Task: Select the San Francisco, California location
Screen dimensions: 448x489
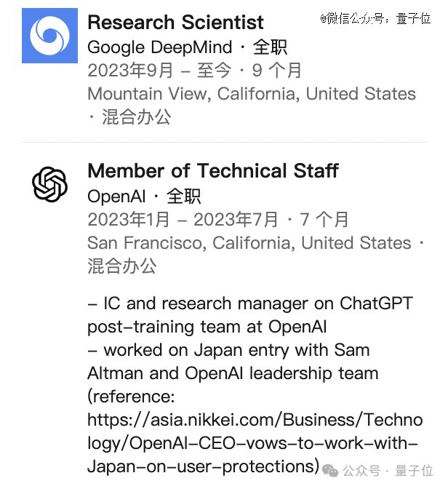Action: (x=249, y=242)
